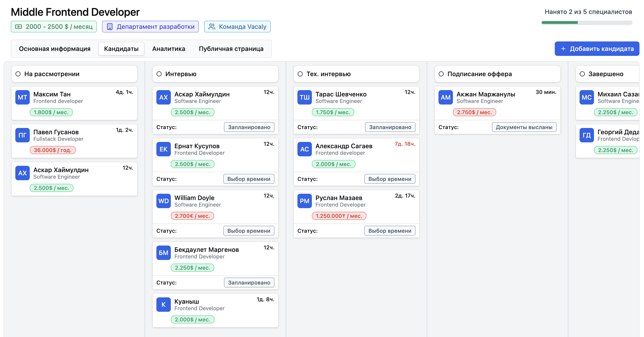Click the plus icon in Добавить кандидата

563,49
